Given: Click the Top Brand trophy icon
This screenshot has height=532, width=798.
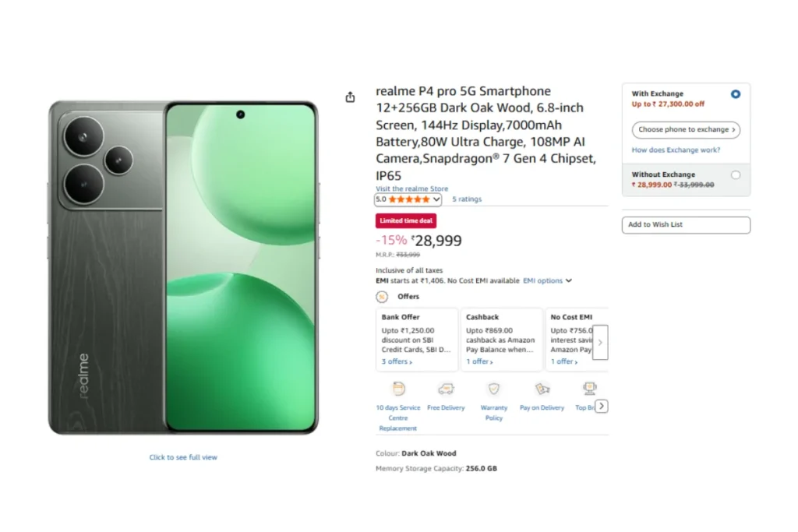Looking at the screenshot, I should pos(589,388).
